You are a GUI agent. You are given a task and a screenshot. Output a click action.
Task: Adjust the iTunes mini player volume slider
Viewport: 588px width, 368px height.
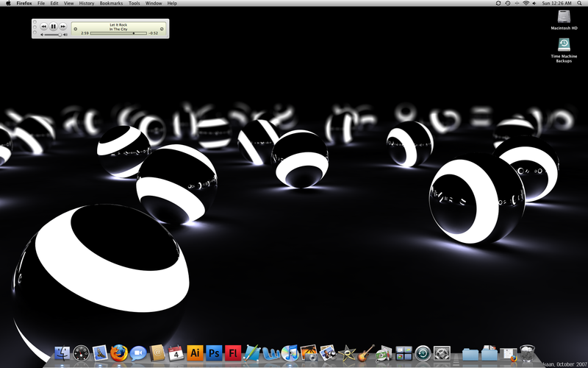click(53, 35)
